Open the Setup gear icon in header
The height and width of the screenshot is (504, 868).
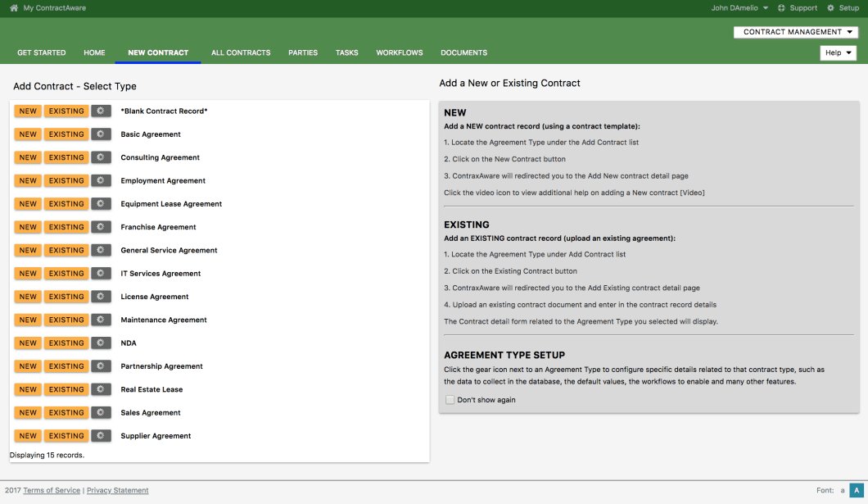click(x=830, y=7)
